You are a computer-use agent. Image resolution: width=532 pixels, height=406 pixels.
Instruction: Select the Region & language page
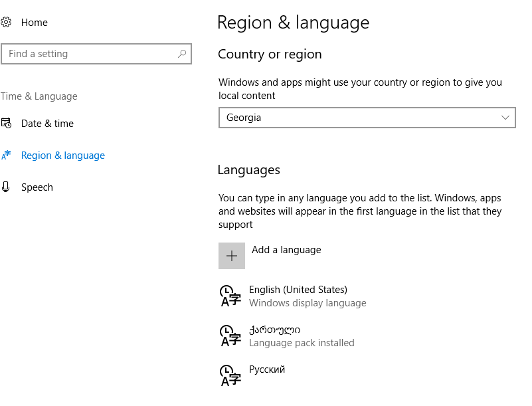(63, 155)
